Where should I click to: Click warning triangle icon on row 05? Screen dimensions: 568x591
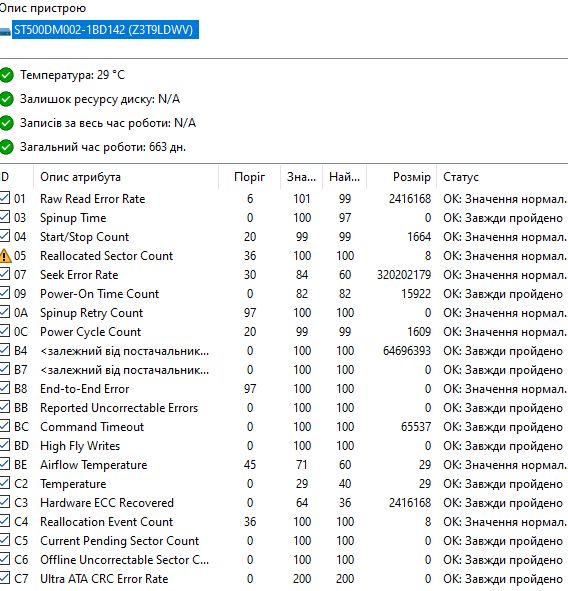[5, 256]
